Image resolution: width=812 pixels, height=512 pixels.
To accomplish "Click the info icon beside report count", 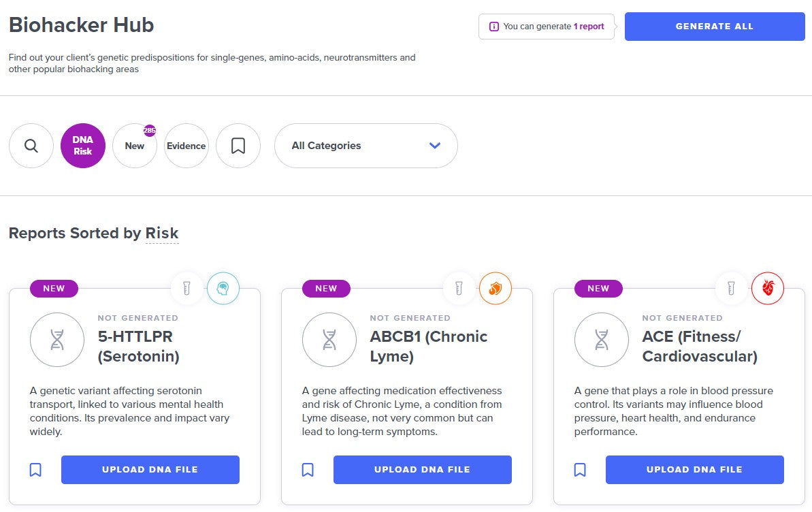I will [x=494, y=27].
